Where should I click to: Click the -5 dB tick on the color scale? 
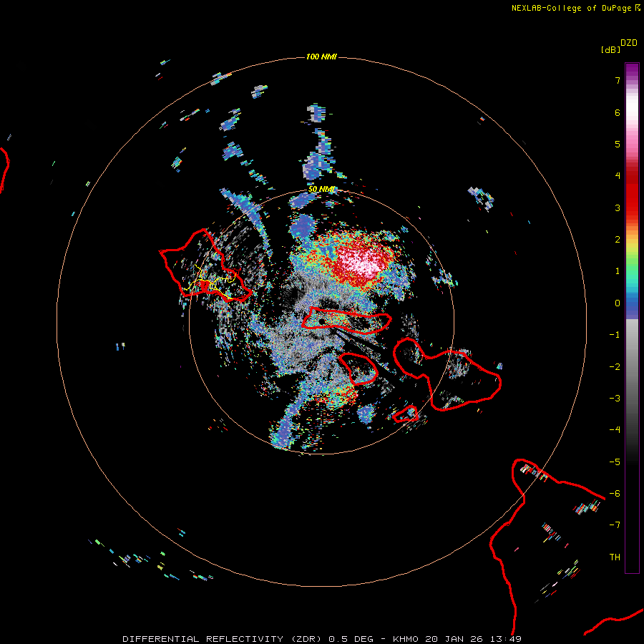click(x=615, y=462)
